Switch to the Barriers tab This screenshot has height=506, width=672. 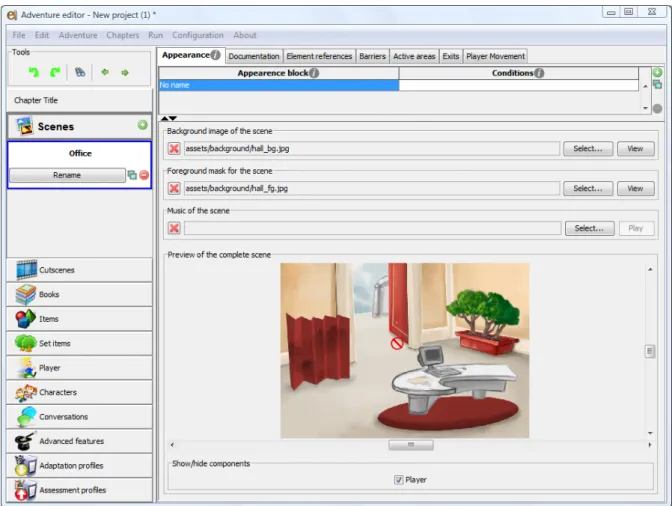[x=372, y=56]
